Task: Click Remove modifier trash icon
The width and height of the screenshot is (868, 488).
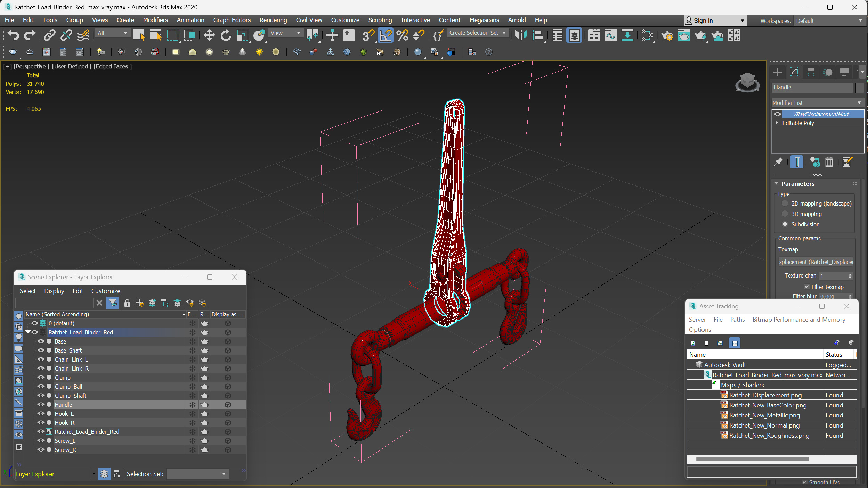Action: click(829, 162)
